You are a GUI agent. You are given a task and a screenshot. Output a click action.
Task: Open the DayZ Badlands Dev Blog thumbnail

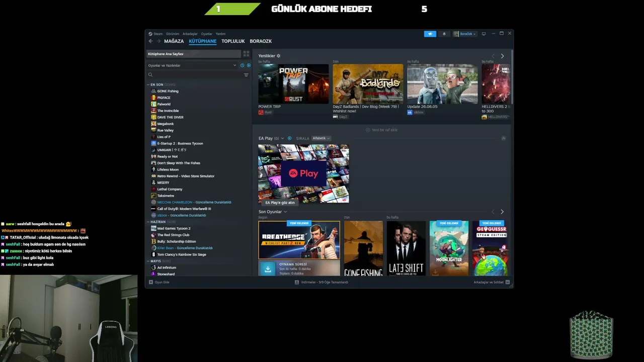[x=368, y=84]
